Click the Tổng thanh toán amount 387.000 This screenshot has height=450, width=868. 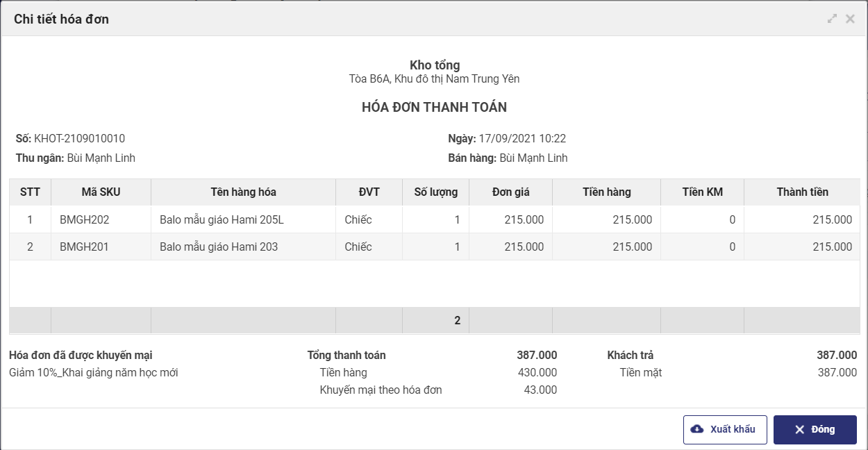(537, 356)
